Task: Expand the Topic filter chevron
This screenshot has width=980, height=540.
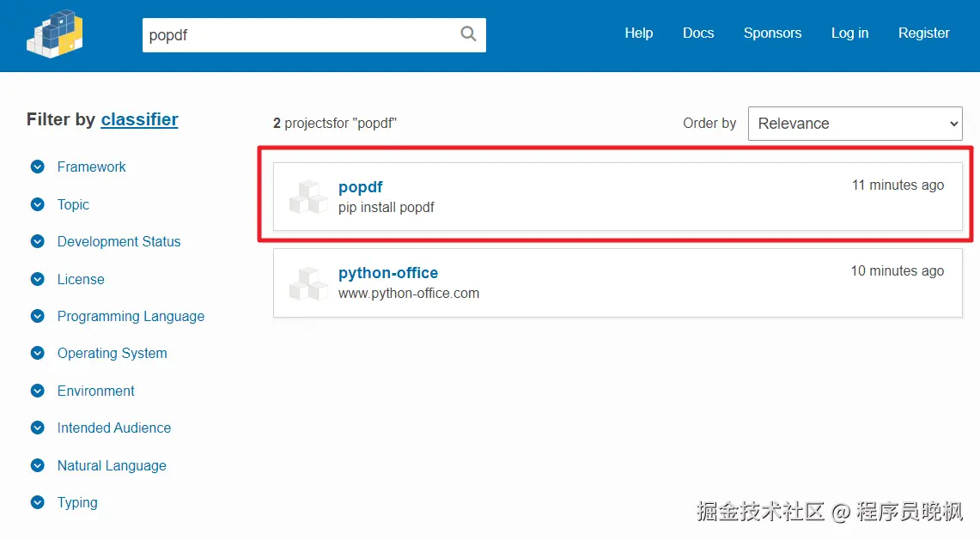Action: click(38, 204)
